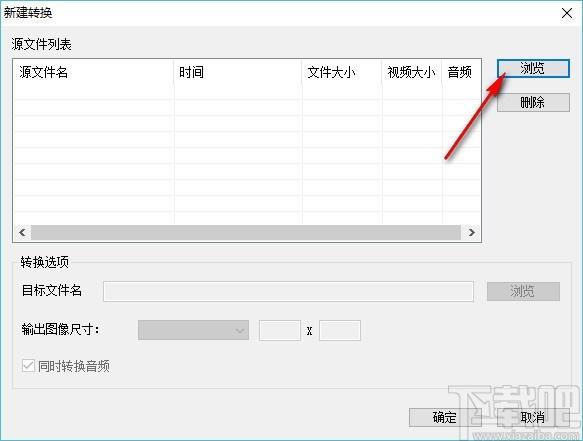This screenshot has width=583, height=441.
Task: Click the 删除 button
Action: 533,102
